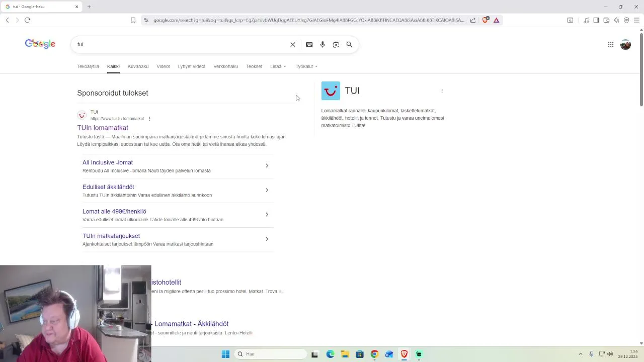Click the tui search input field
The width and height of the screenshot is (644, 362).
click(x=181, y=44)
